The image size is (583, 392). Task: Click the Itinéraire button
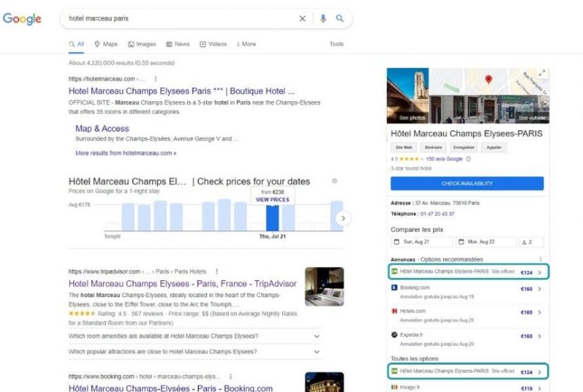tap(433, 148)
